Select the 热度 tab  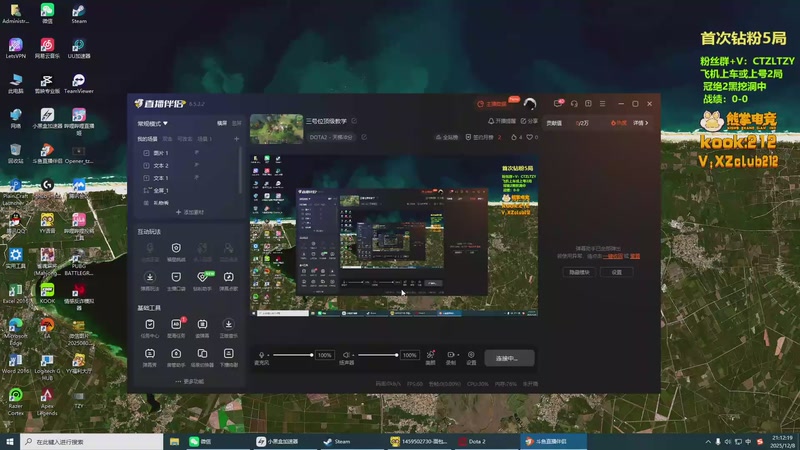(619, 123)
